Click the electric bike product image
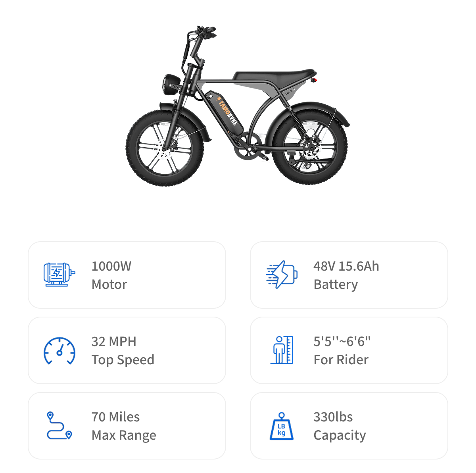The image size is (476, 473). (x=238, y=106)
